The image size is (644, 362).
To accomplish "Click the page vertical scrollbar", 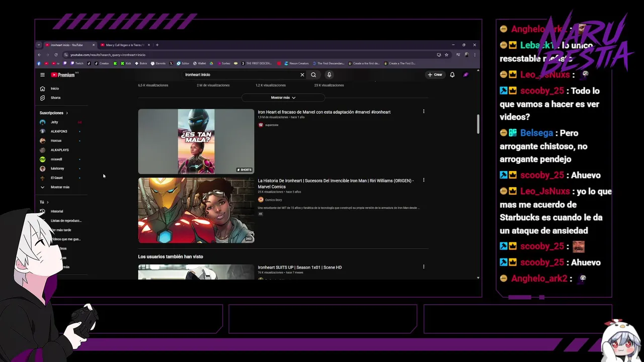I will (478, 124).
